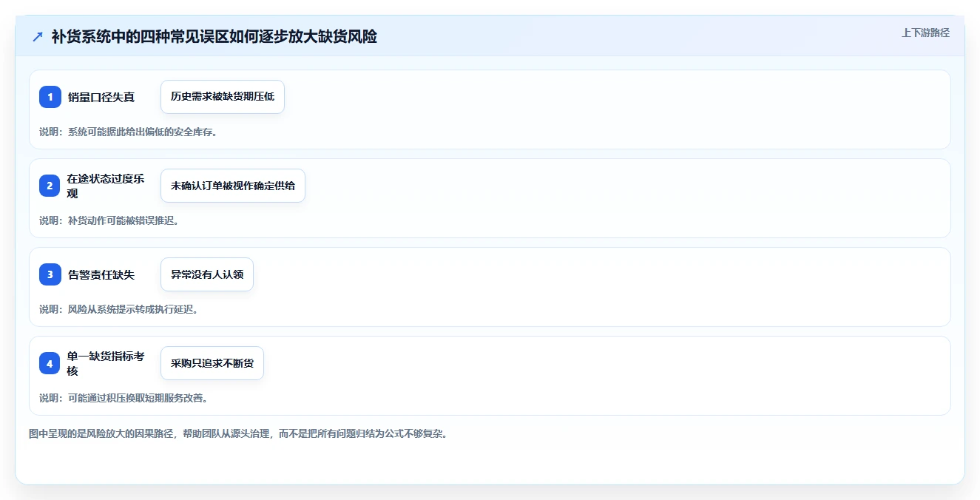Click the note 风险从系统提示转成执行延迟

point(134,309)
